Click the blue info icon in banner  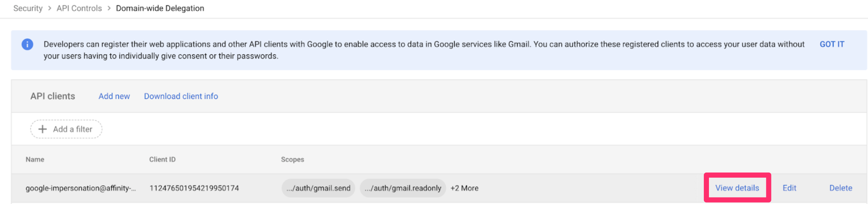click(27, 44)
